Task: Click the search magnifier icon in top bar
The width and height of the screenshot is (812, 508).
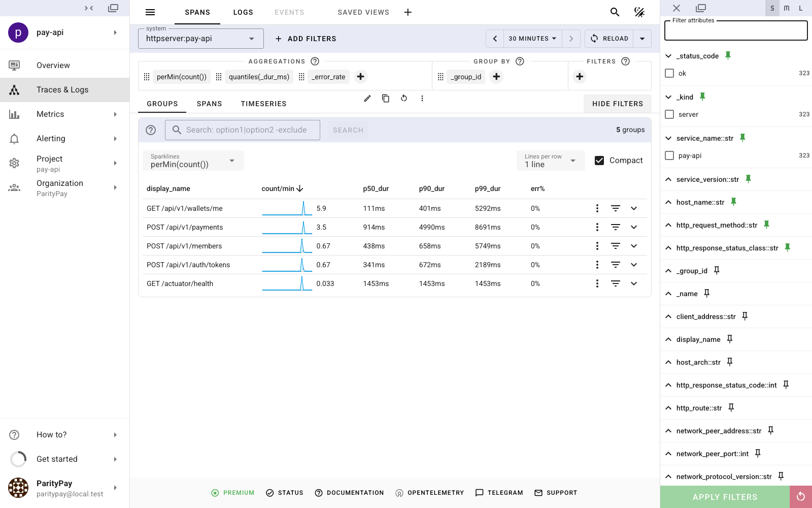Action: pos(615,12)
